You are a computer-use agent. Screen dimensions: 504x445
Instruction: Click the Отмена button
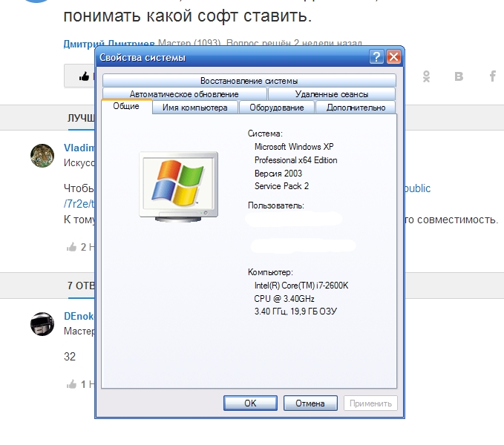point(310,403)
